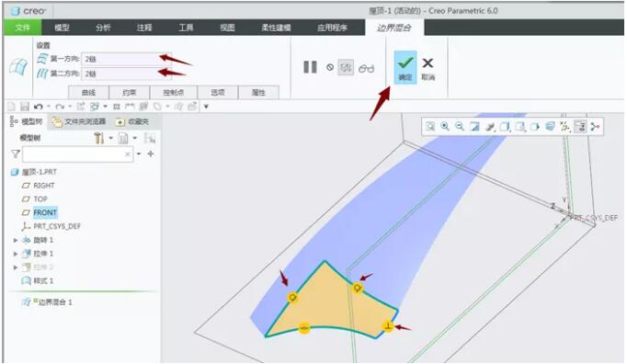This screenshot has height=364, width=627.
Task: Switch to the 工具 ribbon tab
Action: pyautogui.click(x=186, y=28)
